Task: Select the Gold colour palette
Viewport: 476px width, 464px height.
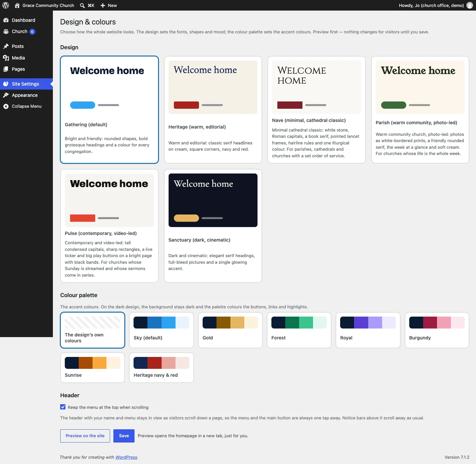Action: tap(230, 330)
